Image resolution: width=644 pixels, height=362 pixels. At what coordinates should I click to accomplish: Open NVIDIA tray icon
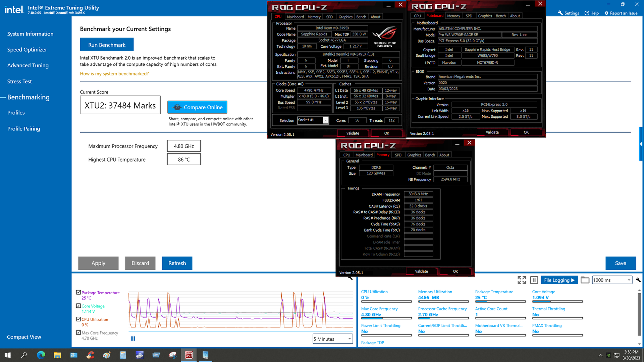point(608,355)
